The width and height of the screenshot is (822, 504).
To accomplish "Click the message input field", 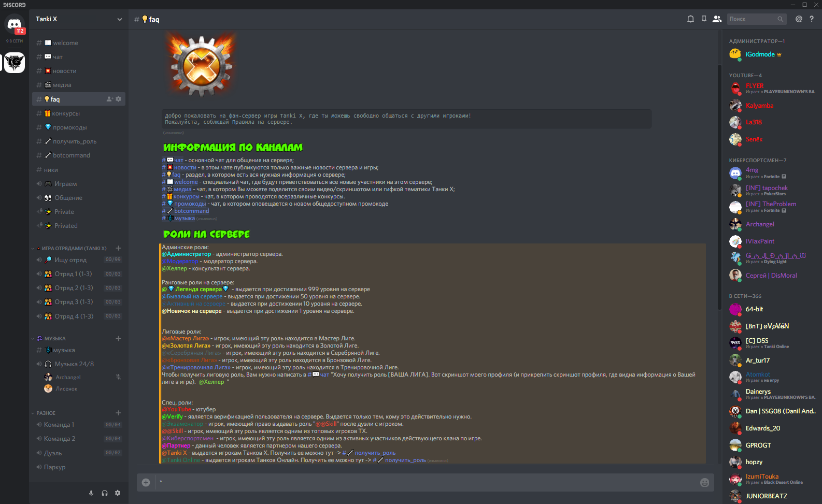I will tap(425, 482).
